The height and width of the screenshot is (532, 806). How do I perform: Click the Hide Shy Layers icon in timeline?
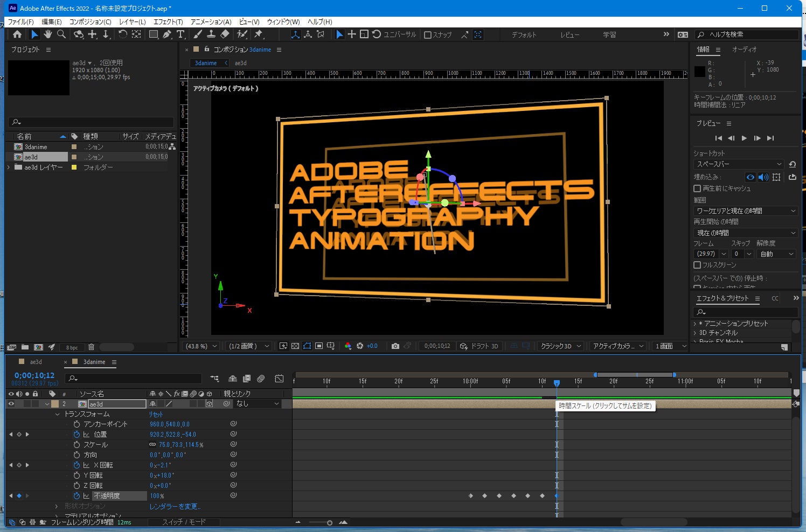point(233,379)
